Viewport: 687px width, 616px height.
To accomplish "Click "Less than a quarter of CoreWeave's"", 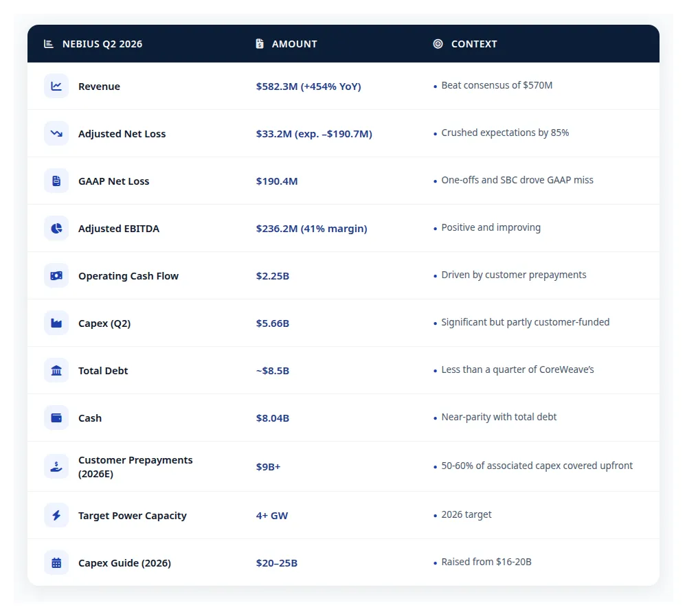I will click(x=517, y=369).
